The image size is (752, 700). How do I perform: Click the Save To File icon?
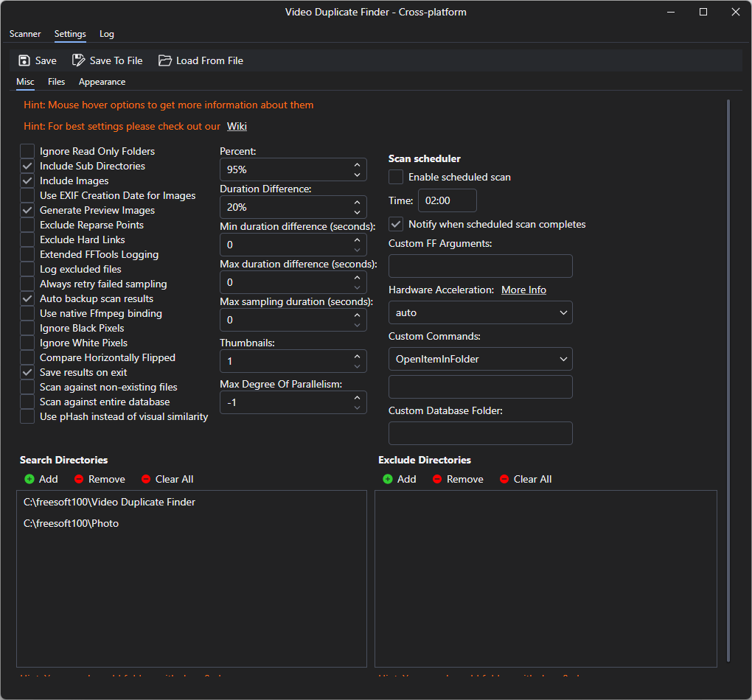pos(78,60)
